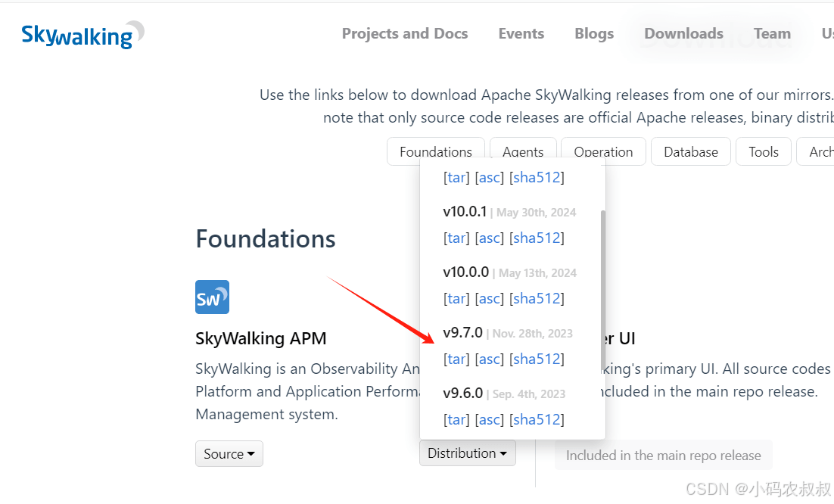The height and width of the screenshot is (504, 834).
Task: Click the blue Sw APM product icon
Action: (x=212, y=297)
